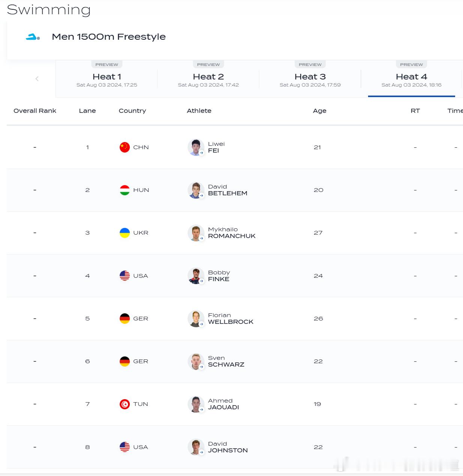Click the swimming discipline icon
The image size is (463, 476).
pyautogui.click(x=33, y=37)
